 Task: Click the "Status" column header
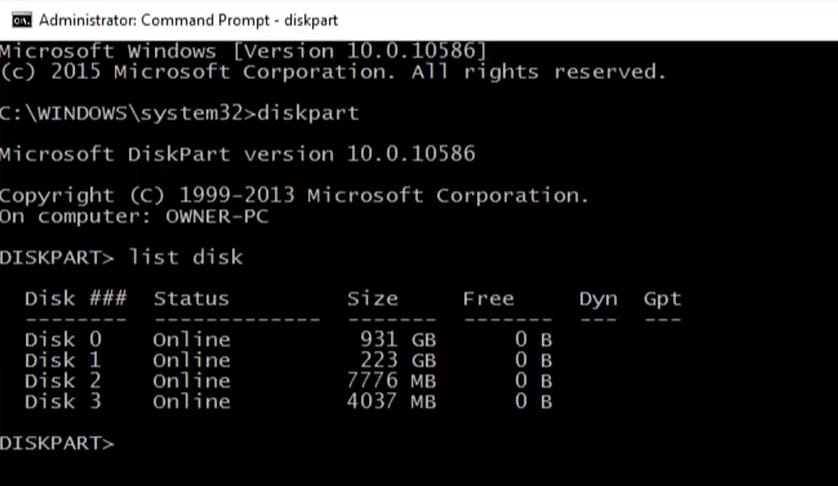click(x=191, y=298)
